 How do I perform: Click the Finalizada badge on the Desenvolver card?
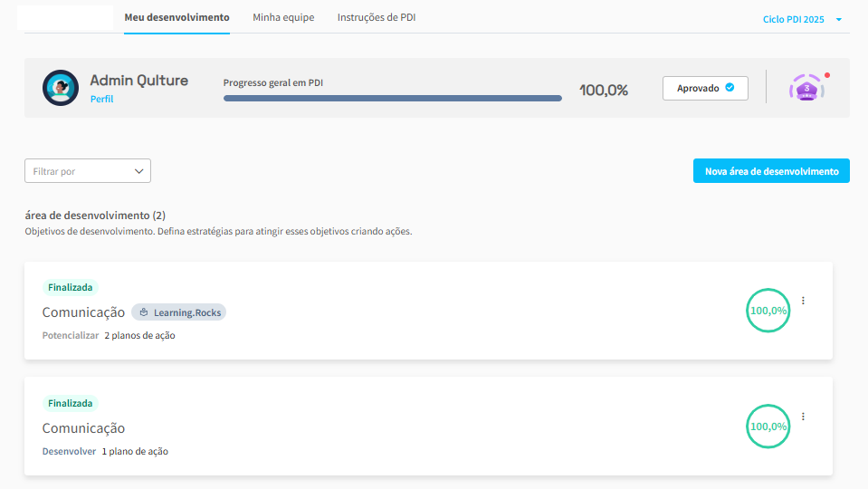point(70,403)
